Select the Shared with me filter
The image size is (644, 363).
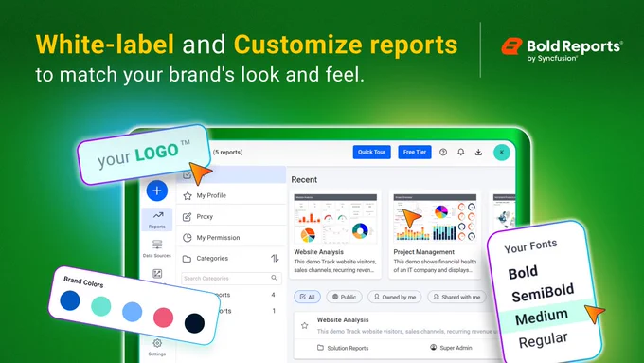click(456, 297)
